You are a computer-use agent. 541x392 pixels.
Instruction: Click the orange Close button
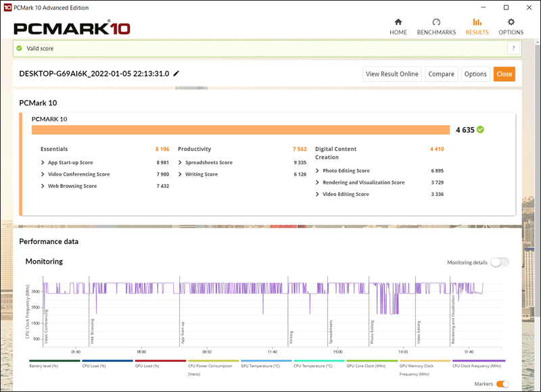(504, 74)
